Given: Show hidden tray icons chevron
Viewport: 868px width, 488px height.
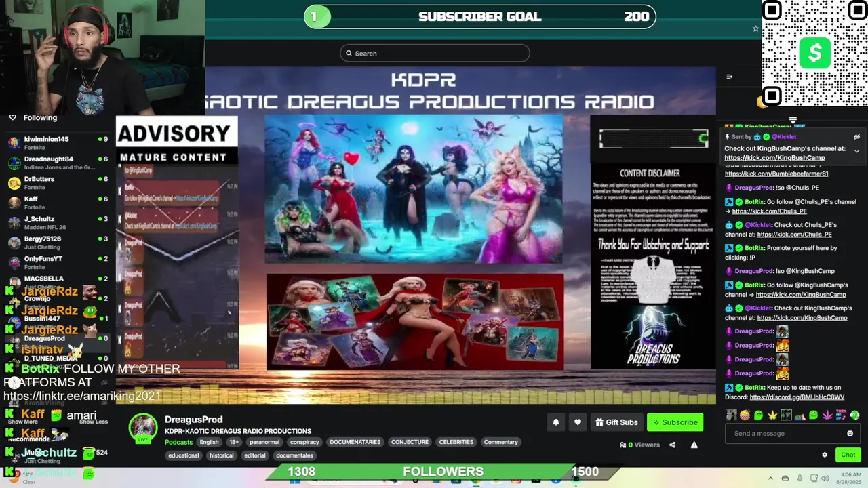Looking at the screenshot, I should coord(770,479).
